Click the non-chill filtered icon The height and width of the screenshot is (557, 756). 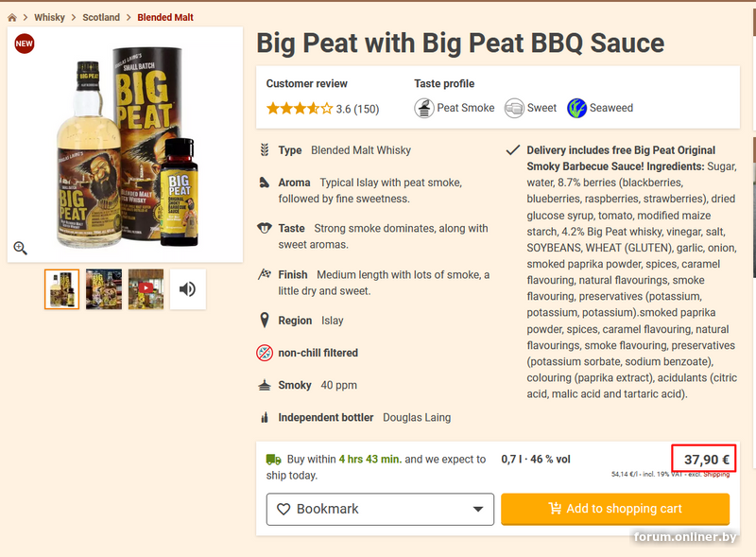click(265, 353)
